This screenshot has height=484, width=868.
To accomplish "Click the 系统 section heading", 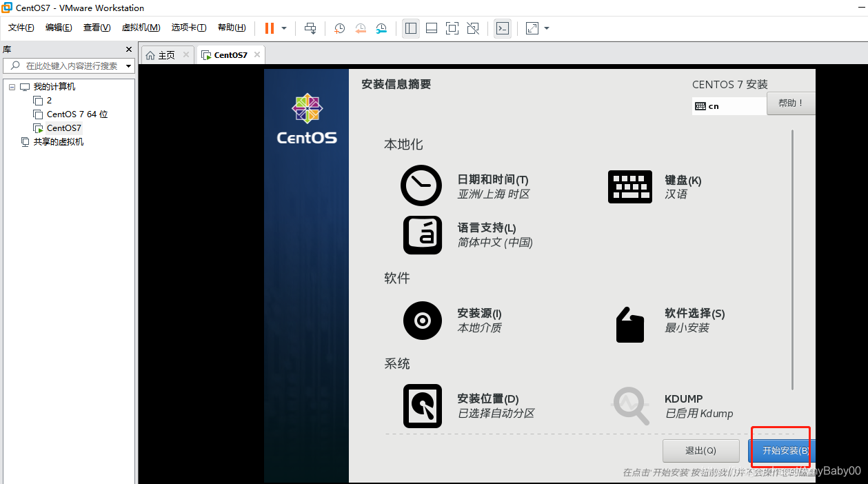I will click(397, 364).
